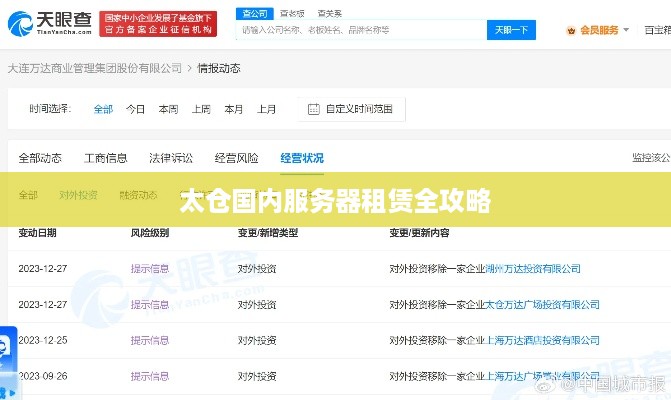Select the 查公司 search tab

click(255, 14)
